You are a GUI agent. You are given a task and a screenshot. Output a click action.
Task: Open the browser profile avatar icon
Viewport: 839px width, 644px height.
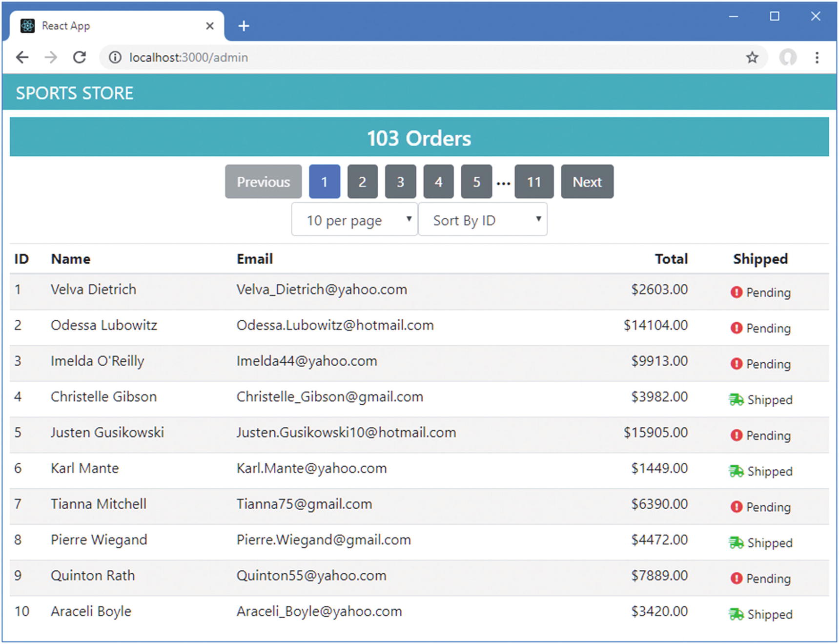[x=787, y=58]
